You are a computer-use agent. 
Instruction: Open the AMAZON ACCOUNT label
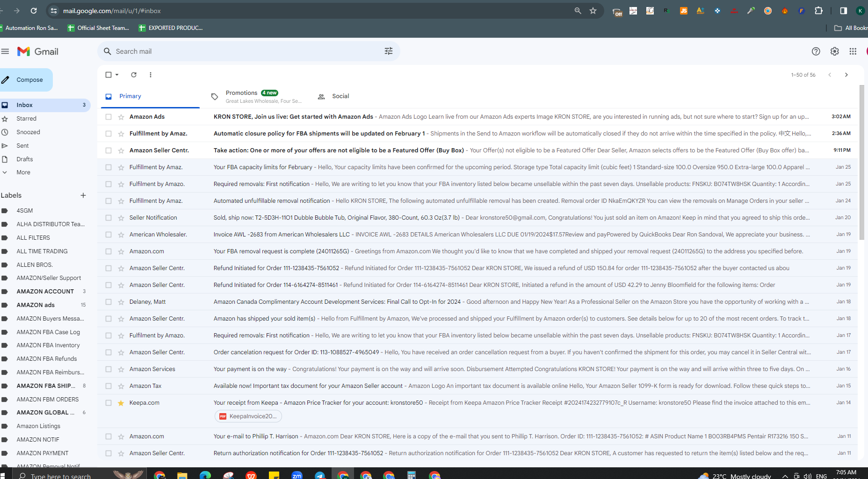[45, 292]
